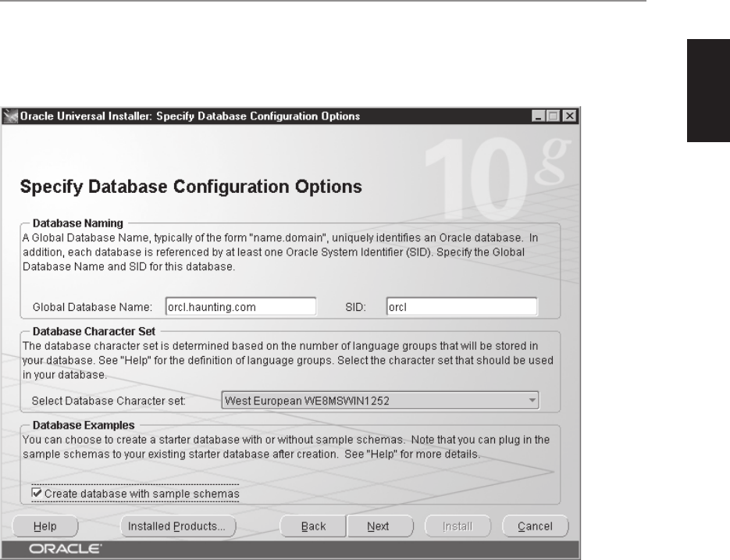The image size is (730, 560).
Task: Click the Database Naming group heading
Action: [78, 223]
